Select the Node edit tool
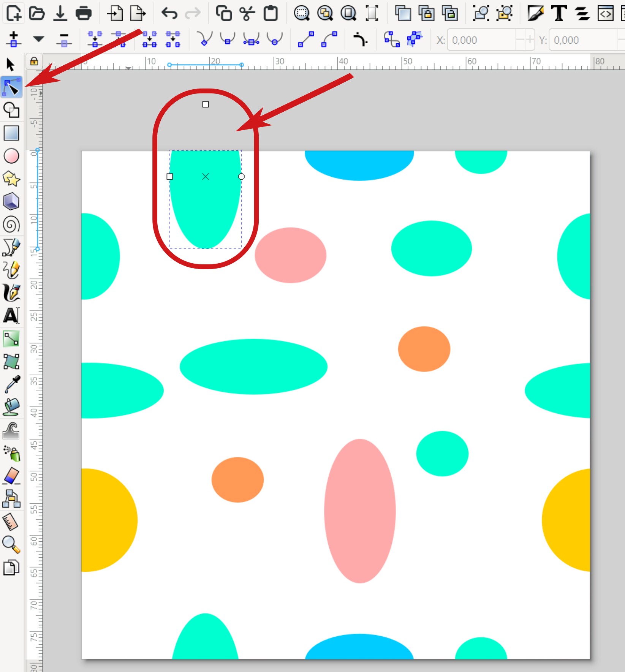625x672 pixels. click(x=11, y=87)
